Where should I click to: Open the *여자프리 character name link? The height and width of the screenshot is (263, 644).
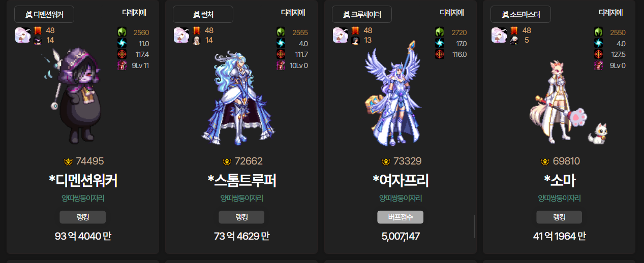click(x=401, y=180)
